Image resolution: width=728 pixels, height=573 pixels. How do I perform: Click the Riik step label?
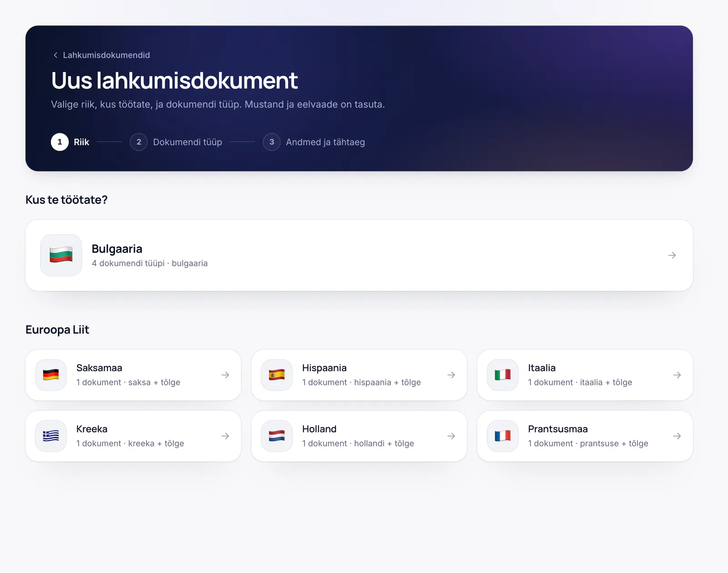[x=81, y=142]
